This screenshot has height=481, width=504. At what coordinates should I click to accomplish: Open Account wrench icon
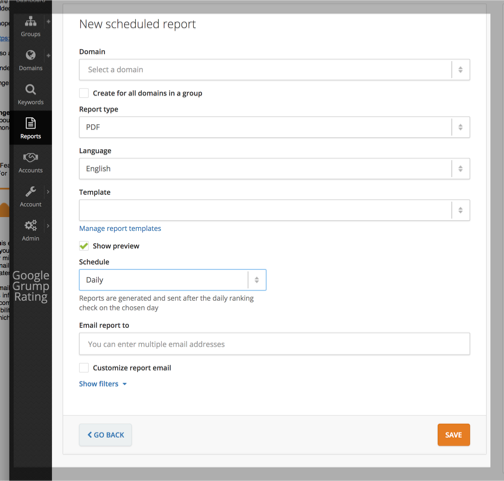coord(30,191)
